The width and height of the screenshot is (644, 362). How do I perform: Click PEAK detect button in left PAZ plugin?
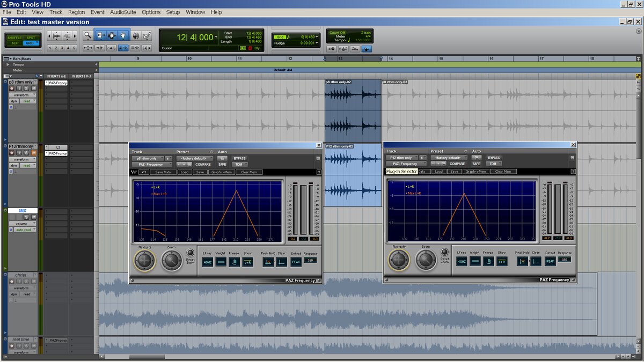point(296,262)
